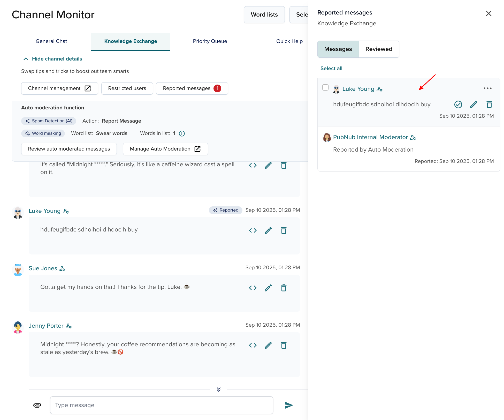504x420 pixels.
Task: Select all reported messages
Action: [x=331, y=68]
